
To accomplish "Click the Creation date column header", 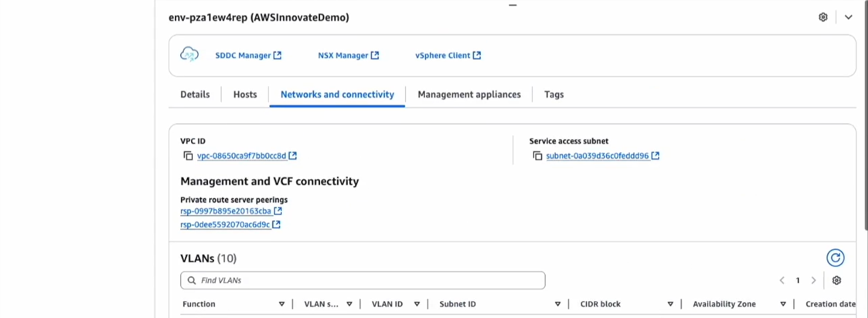I will (831, 304).
